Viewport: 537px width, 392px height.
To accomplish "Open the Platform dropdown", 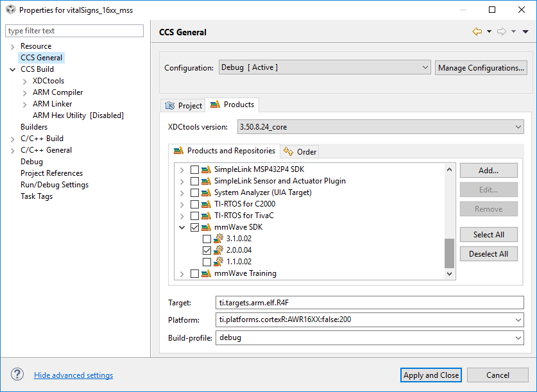I will (370, 320).
